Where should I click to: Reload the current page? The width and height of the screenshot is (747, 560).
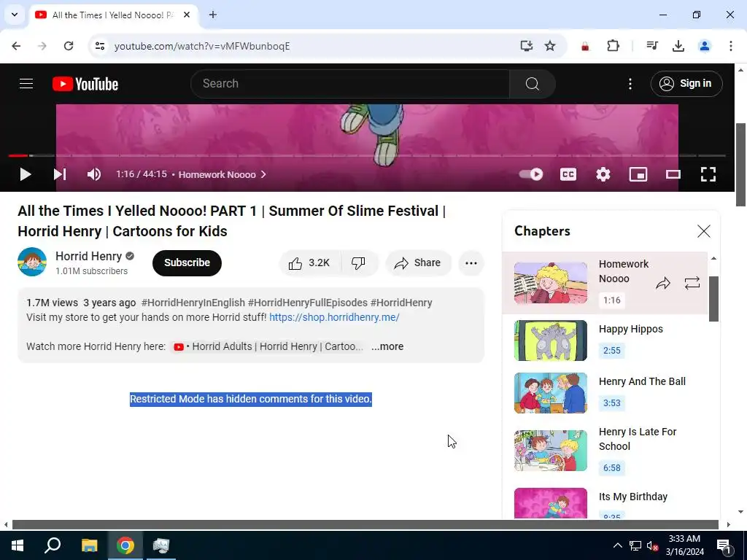point(69,46)
